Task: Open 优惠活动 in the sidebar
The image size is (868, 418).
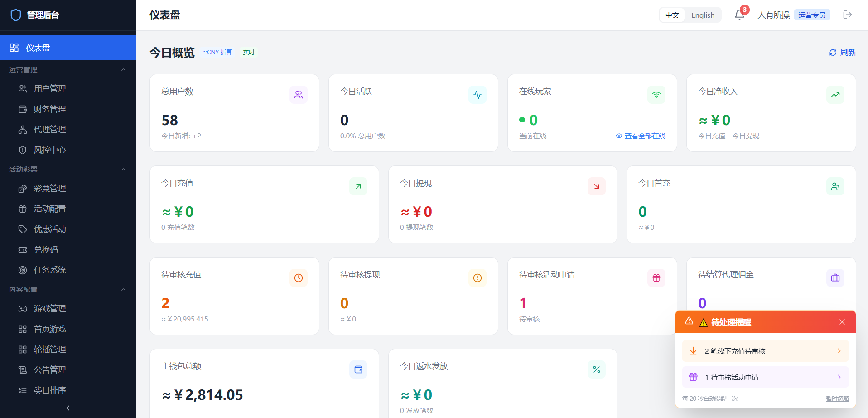Action: point(68,229)
